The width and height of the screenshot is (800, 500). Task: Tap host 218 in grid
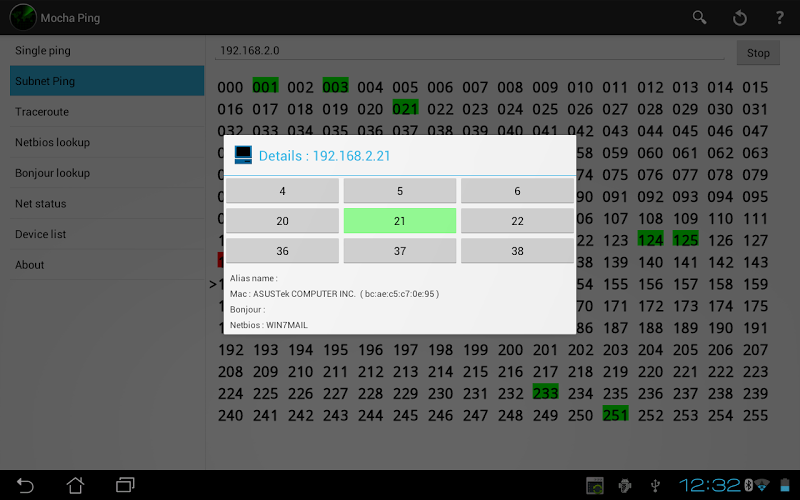[x=581, y=372]
